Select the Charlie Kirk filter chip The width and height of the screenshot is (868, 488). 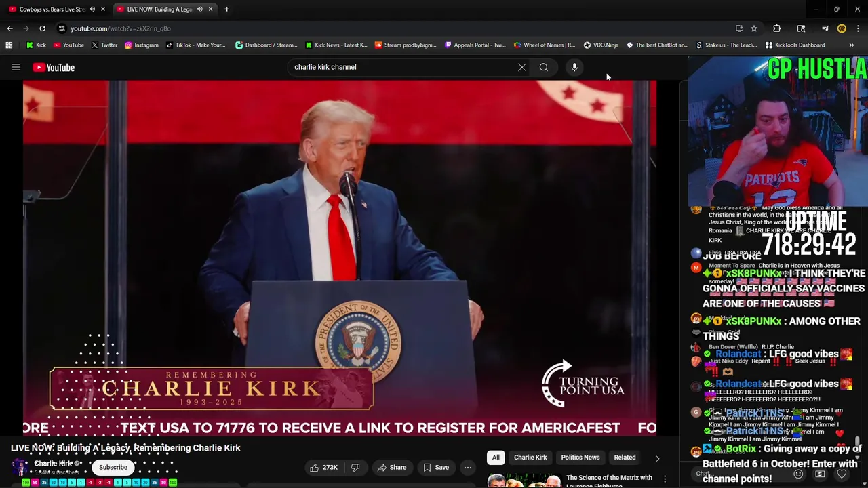(530, 457)
